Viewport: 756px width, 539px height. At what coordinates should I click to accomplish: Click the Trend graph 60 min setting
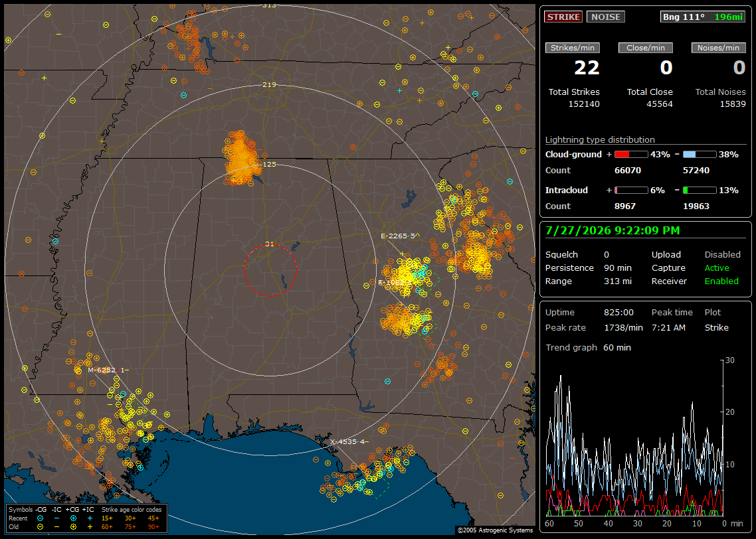(616, 348)
